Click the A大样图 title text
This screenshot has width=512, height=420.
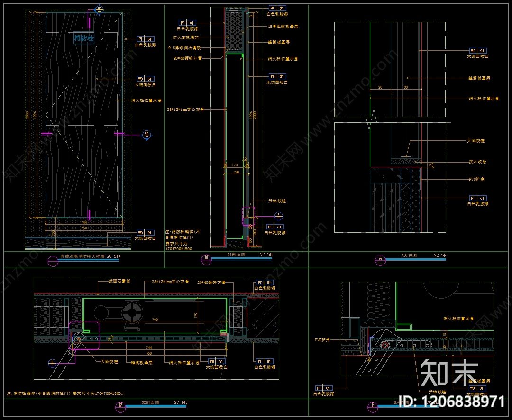409,256
